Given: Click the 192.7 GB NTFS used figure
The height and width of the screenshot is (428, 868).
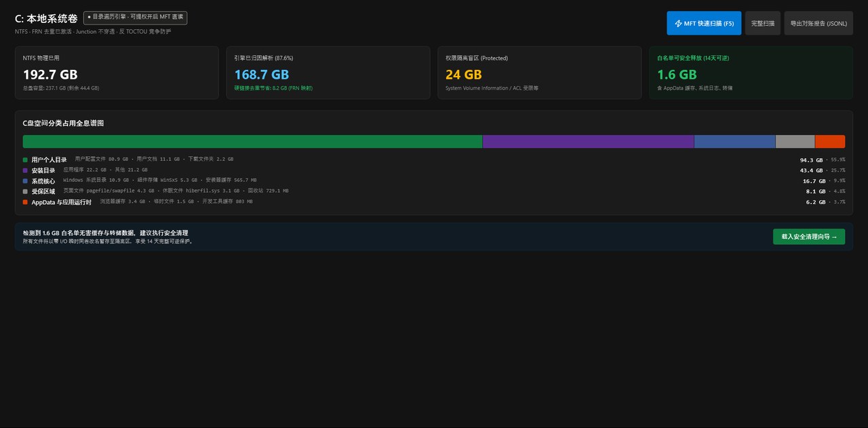Looking at the screenshot, I should 50,75.
